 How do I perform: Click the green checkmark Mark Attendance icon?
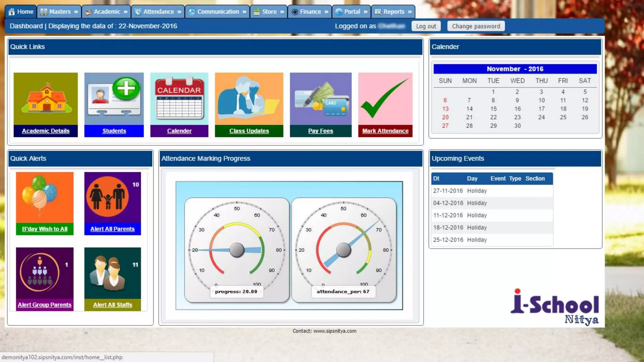pyautogui.click(x=385, y=99)
